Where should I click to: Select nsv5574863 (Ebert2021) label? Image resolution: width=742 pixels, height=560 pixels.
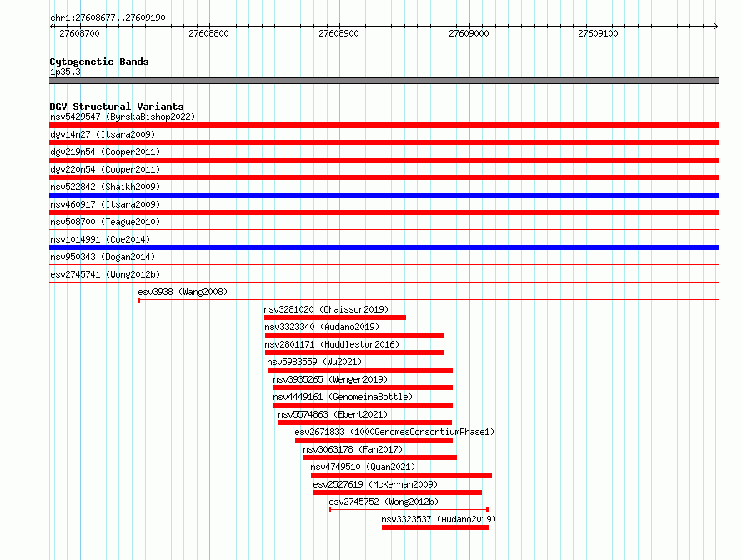coord(333,414)
